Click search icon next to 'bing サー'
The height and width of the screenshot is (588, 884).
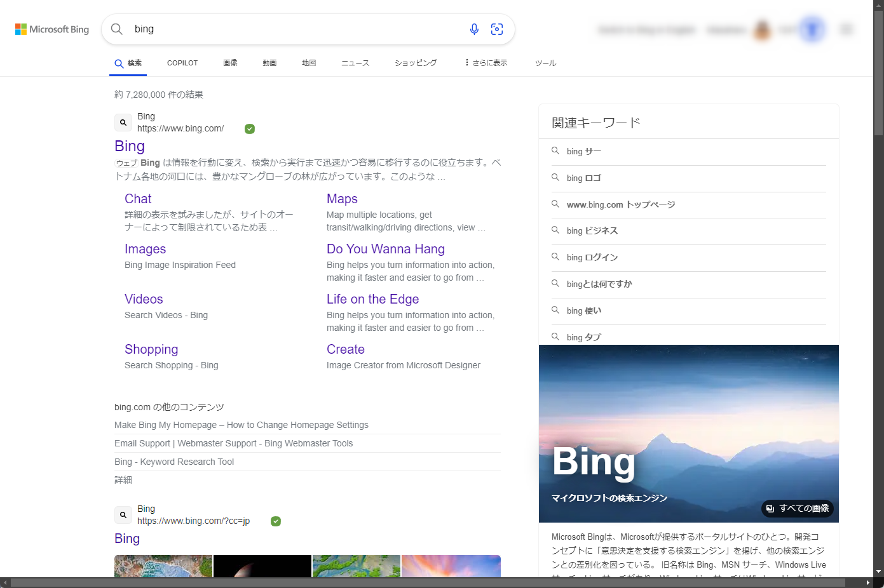(x=555, y=151)
